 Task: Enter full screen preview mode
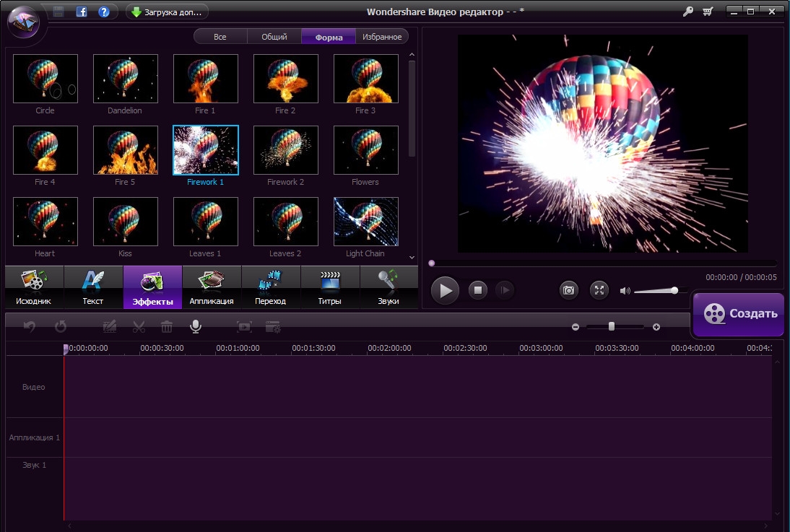click(x=599, y=290)
